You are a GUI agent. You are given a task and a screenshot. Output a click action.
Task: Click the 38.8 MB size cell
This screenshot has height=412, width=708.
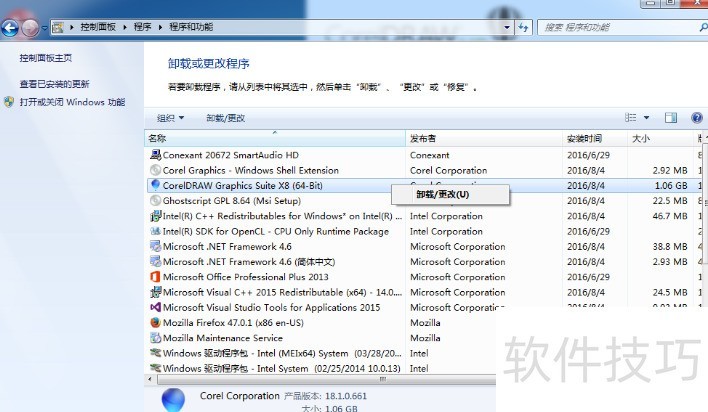pos(670,247)
